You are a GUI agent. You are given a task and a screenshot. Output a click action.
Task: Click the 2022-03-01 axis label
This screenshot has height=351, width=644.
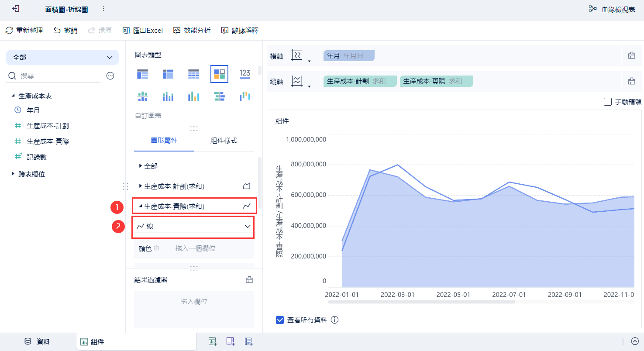[x=397, y=294]
